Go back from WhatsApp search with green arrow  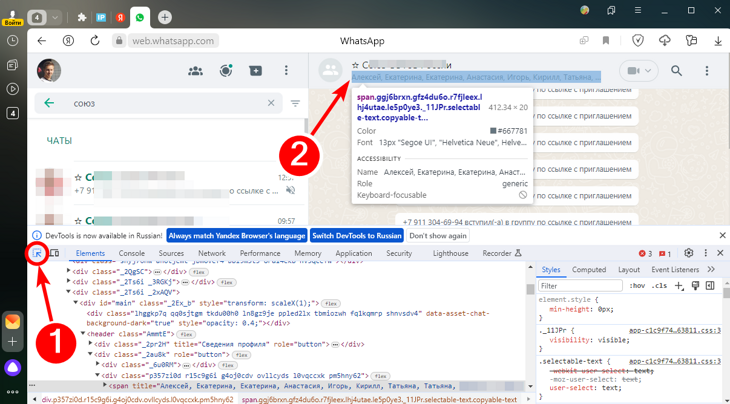(x=49, y=103)
